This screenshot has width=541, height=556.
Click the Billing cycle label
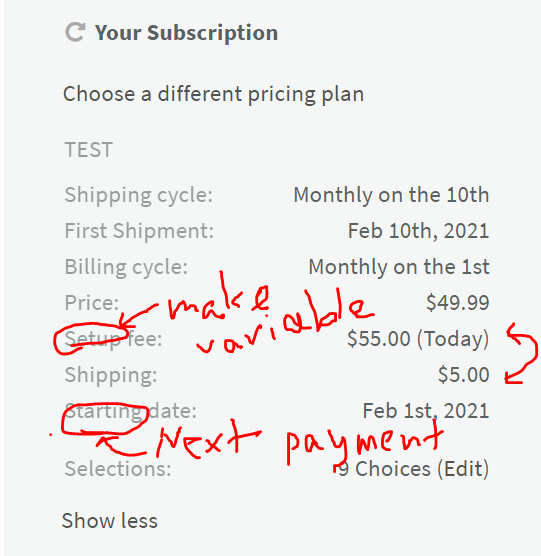(126, 267)
